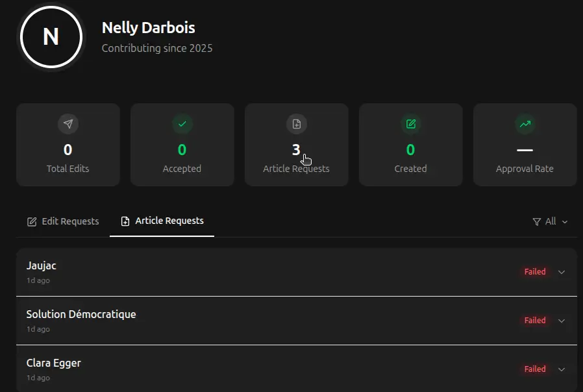Viewport: 583px width, 392px height.
Task: Click the Approval Rate trend arrow icon
Action: tap(525, 123)
